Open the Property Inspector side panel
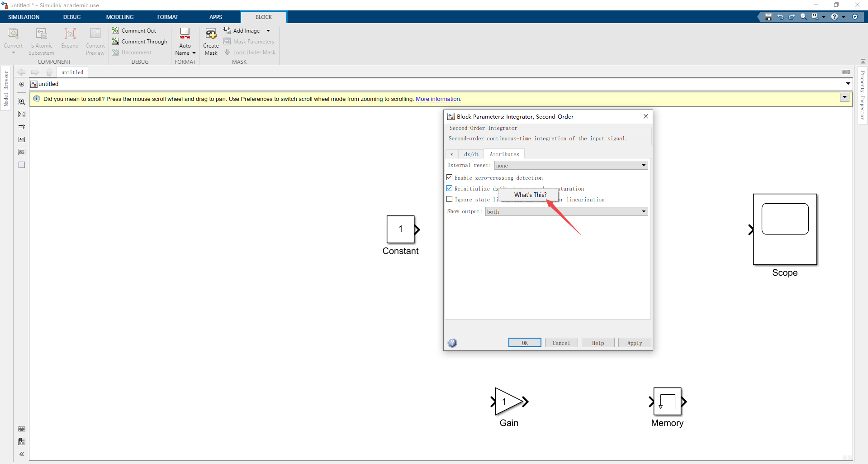This screenshot has width=868, height=464. coord(862,95)
